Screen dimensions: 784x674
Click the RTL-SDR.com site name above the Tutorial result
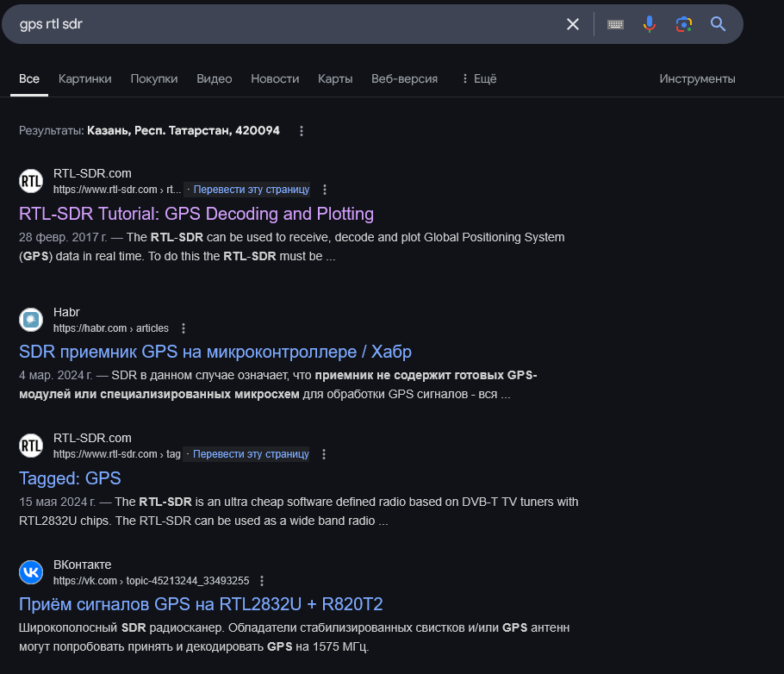point(92,173)
